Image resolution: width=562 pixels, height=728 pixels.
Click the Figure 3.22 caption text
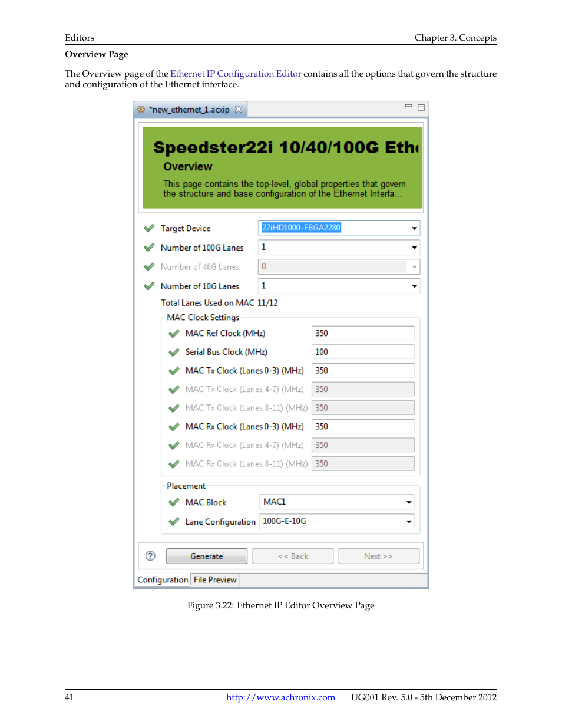pos(281,605)
